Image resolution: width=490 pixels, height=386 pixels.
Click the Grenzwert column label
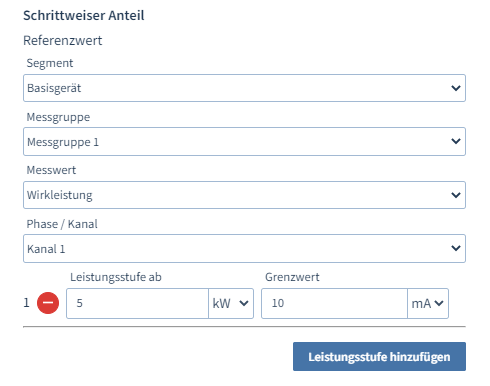(292, 277)
